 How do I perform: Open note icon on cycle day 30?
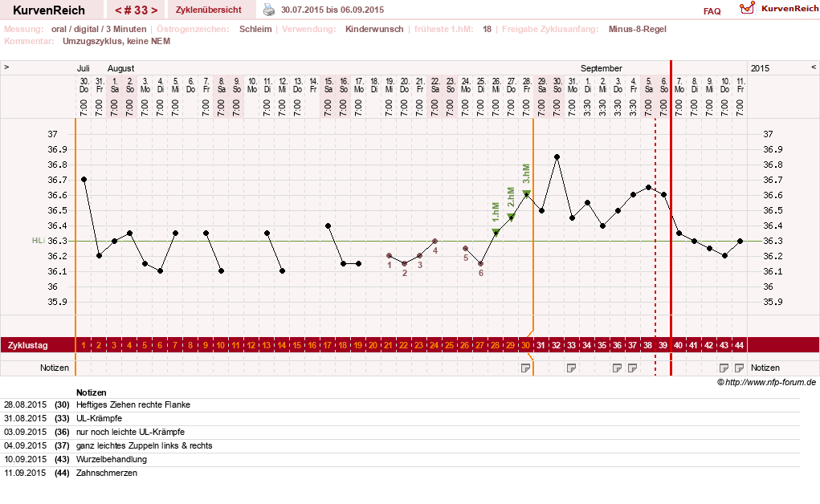(525, 368)
